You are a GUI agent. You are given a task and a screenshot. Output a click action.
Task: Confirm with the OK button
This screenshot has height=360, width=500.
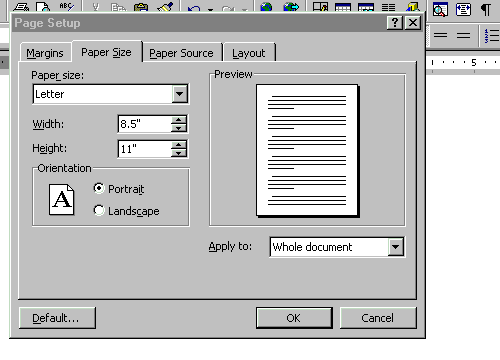(x=294, y=318)
